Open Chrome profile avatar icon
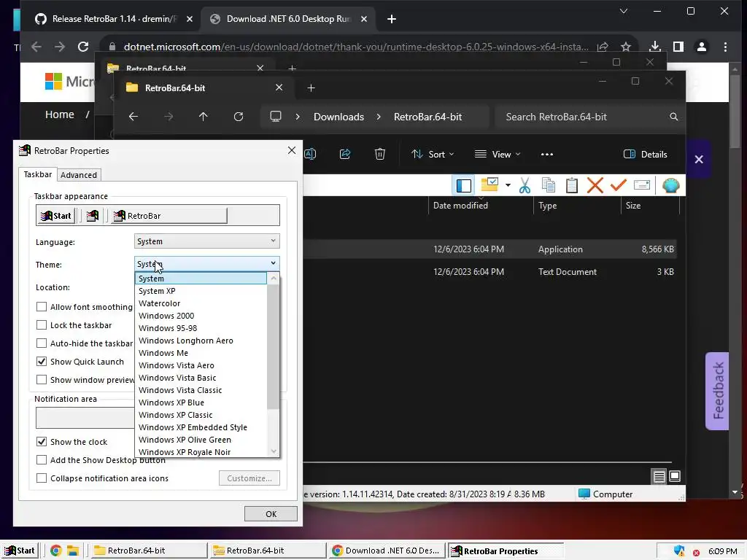Image resolution: width=747 pixels, height=560 pixels. click(x=702, y=47)
